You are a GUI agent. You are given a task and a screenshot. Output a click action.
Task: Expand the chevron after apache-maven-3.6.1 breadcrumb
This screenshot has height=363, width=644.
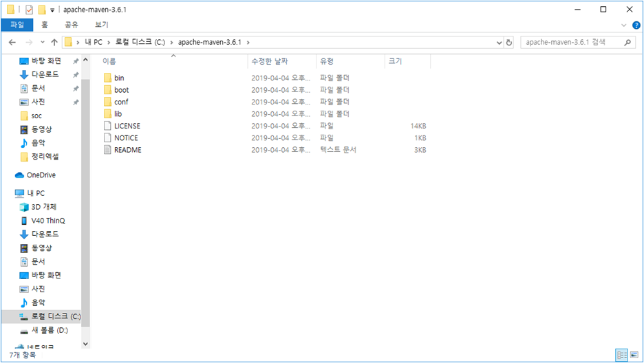(248, 42)
